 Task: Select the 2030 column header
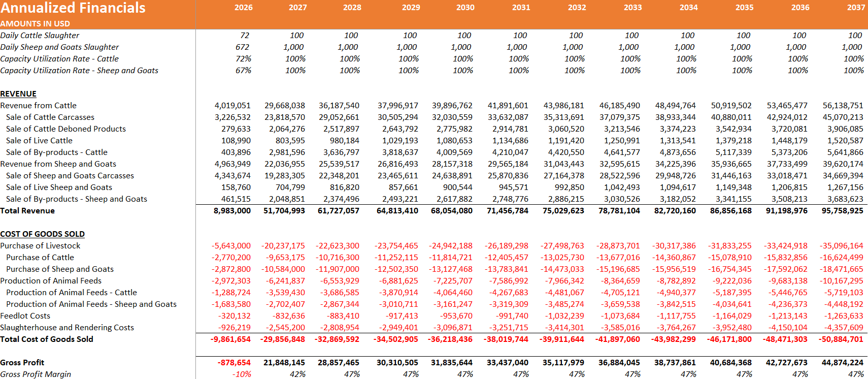point(465,8)
